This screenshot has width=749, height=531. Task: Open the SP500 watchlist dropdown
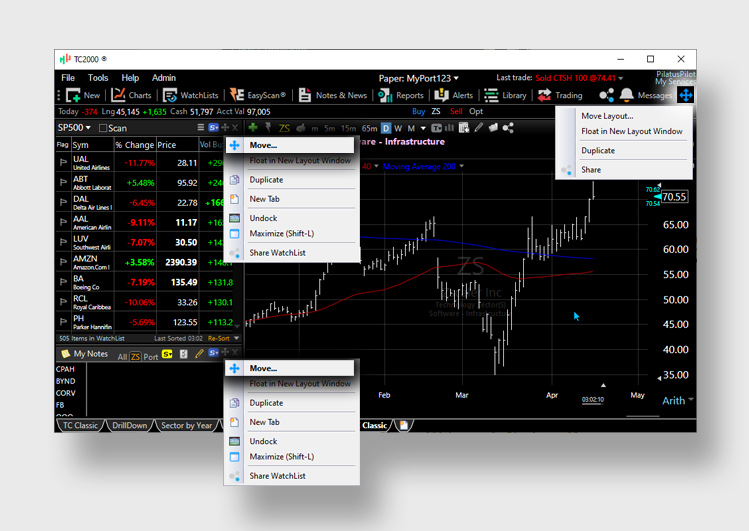(75, 128)
